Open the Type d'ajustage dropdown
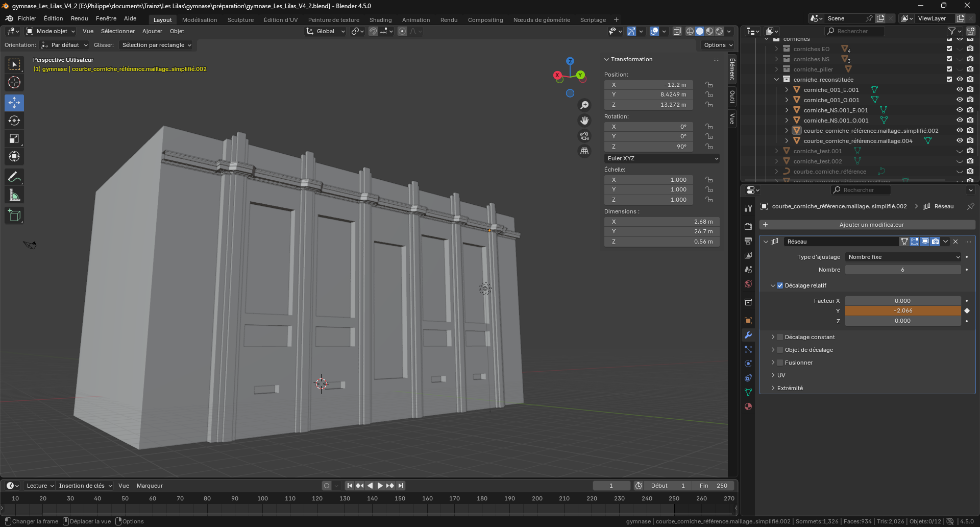Image resolution: width=980 pixels, height=527 pixels. tap(903, 257)
